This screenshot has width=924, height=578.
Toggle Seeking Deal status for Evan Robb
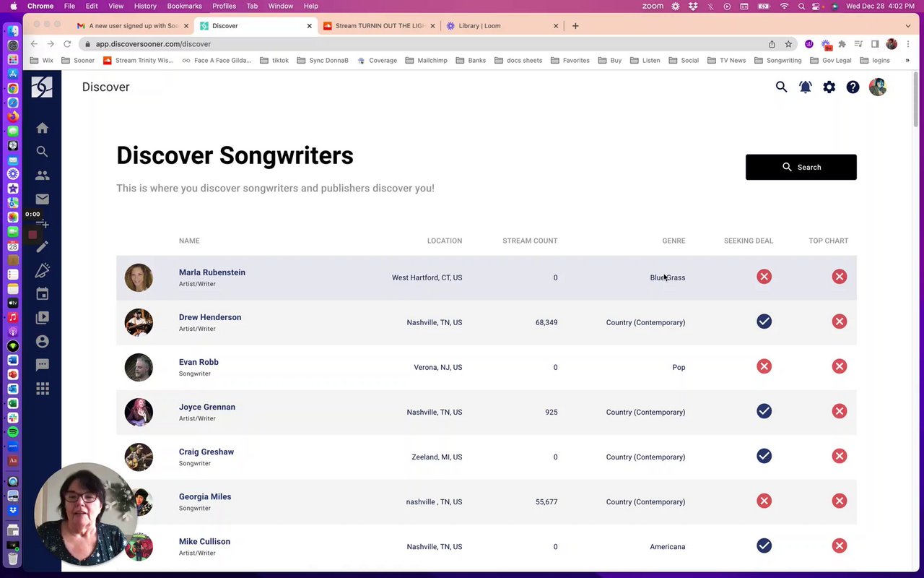[x=764, y=366]
